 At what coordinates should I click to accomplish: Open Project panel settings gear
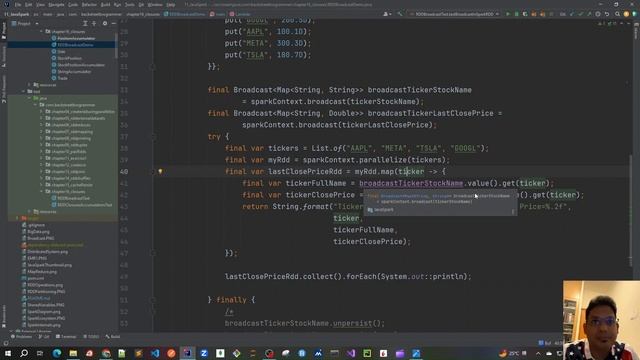(105, 24)
